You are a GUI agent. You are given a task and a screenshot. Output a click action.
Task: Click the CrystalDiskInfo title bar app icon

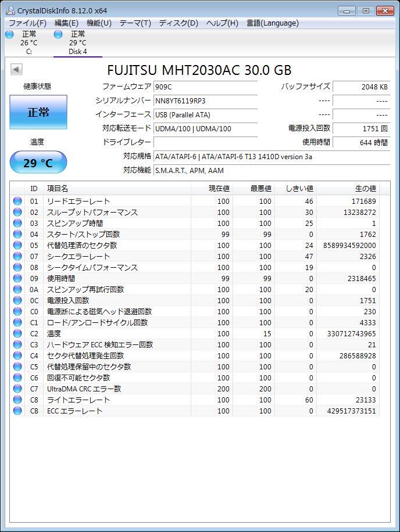10,10
